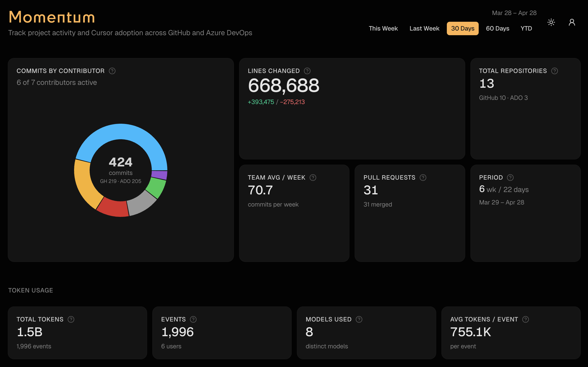
Task: Click the help icon beside COMMITS BY CONTRIBUTOR
Action: point(112,71)
